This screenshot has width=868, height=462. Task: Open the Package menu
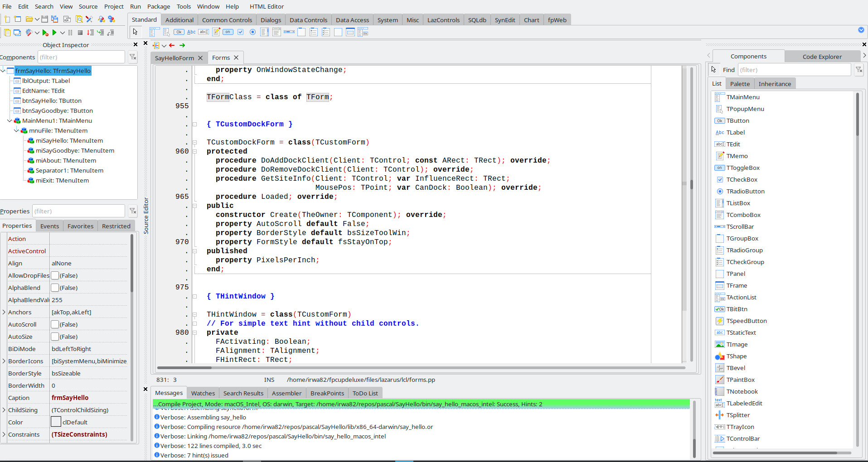point(159,6)
